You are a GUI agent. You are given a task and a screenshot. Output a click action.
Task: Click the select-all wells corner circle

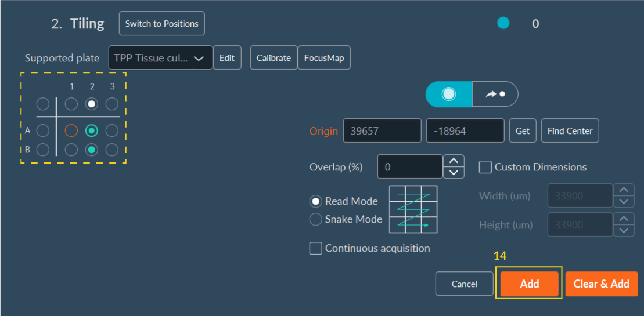point(42,104)
